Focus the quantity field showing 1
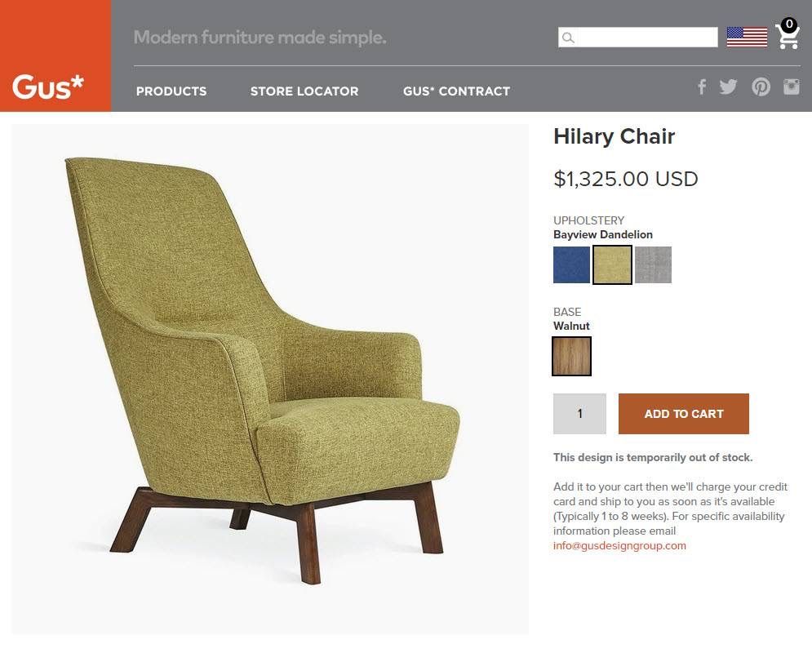The image size is (812, 653). click(579, 414)
